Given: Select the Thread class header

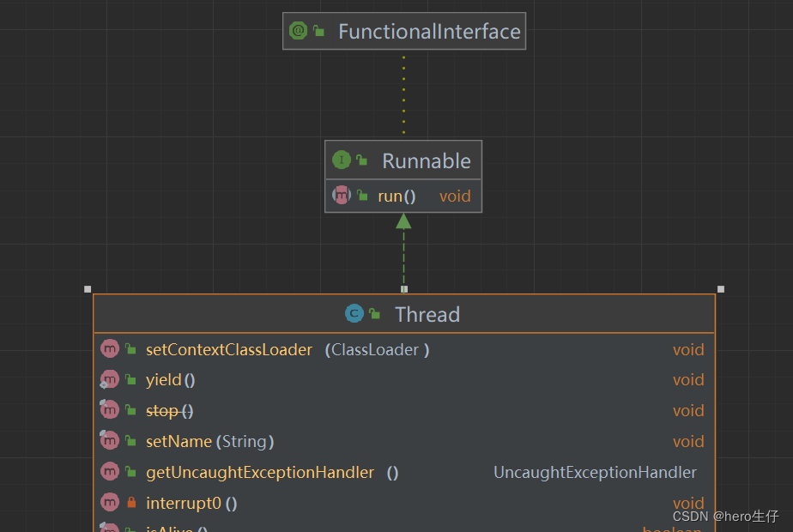Looking at the screenshot, I should click(427, 315).
